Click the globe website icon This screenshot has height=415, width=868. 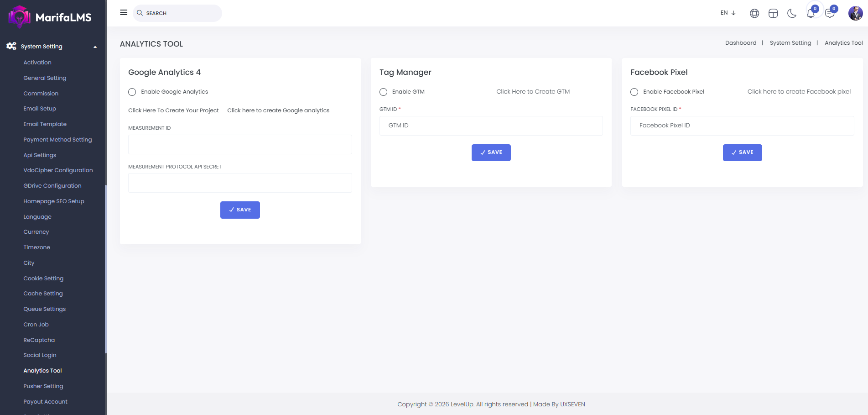click(x=754, y=13)
